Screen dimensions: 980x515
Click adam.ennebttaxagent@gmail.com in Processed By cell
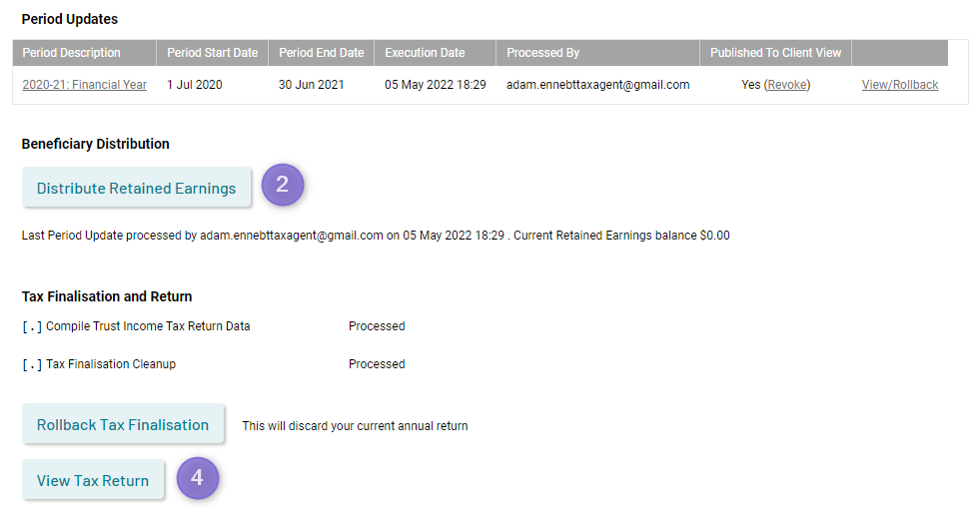598,85
